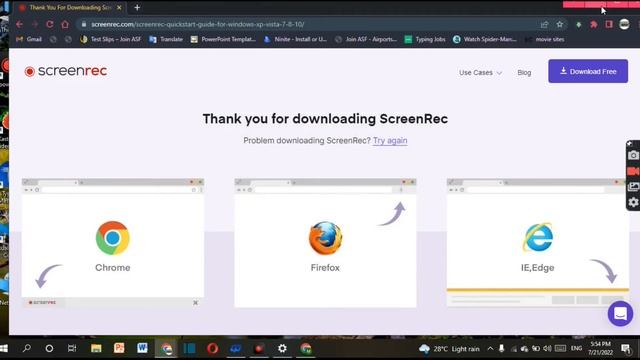
Task: Bookmark this page with the star icon
Action: point(560,24)
